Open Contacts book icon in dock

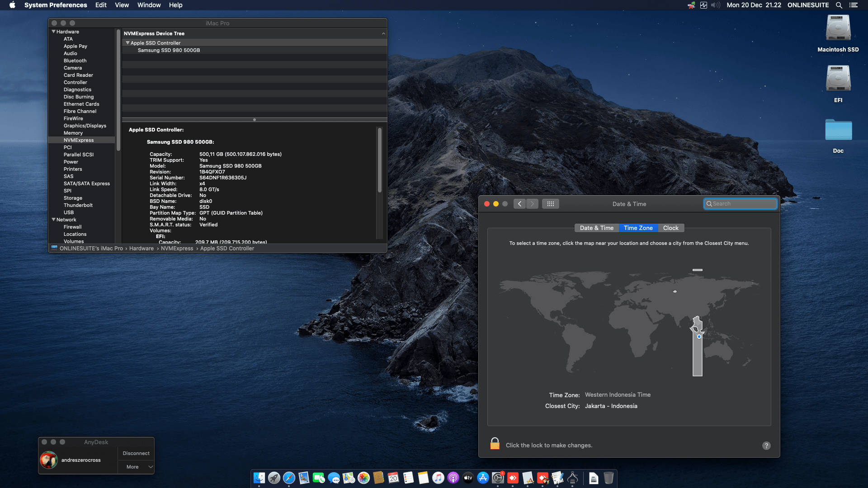tap(378, 478)
